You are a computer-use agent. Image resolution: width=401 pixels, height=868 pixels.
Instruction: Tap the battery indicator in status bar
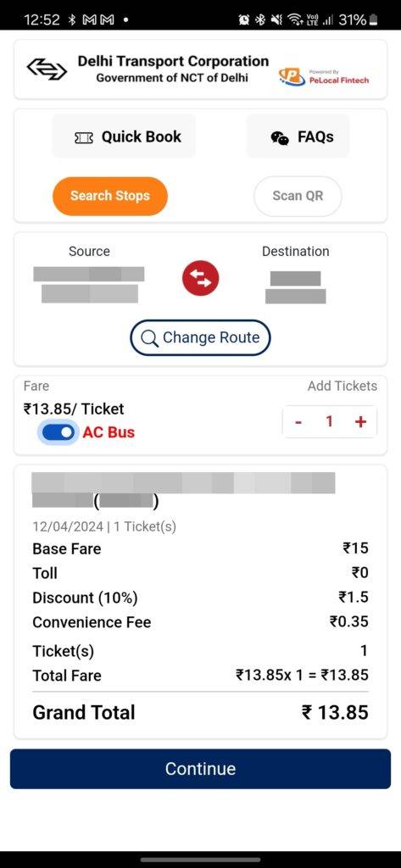(374, 20)
